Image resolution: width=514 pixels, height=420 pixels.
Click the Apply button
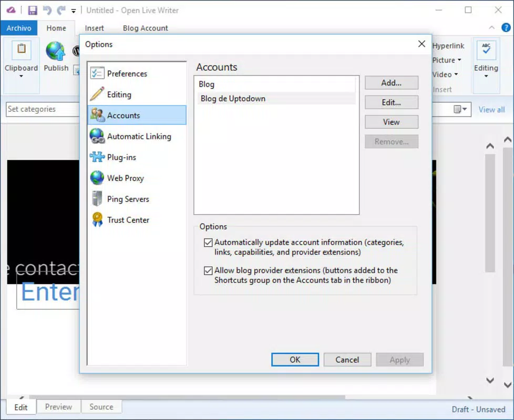point(399,360)
